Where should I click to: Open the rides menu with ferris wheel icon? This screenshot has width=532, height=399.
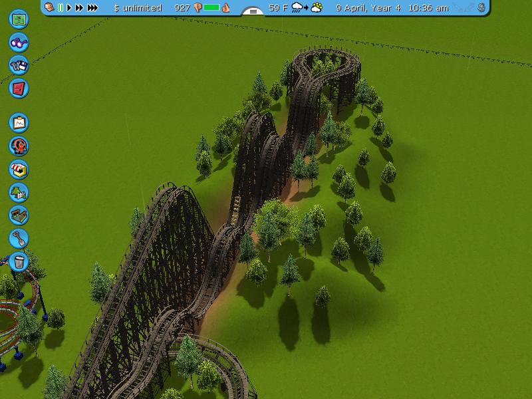point(19,146)
